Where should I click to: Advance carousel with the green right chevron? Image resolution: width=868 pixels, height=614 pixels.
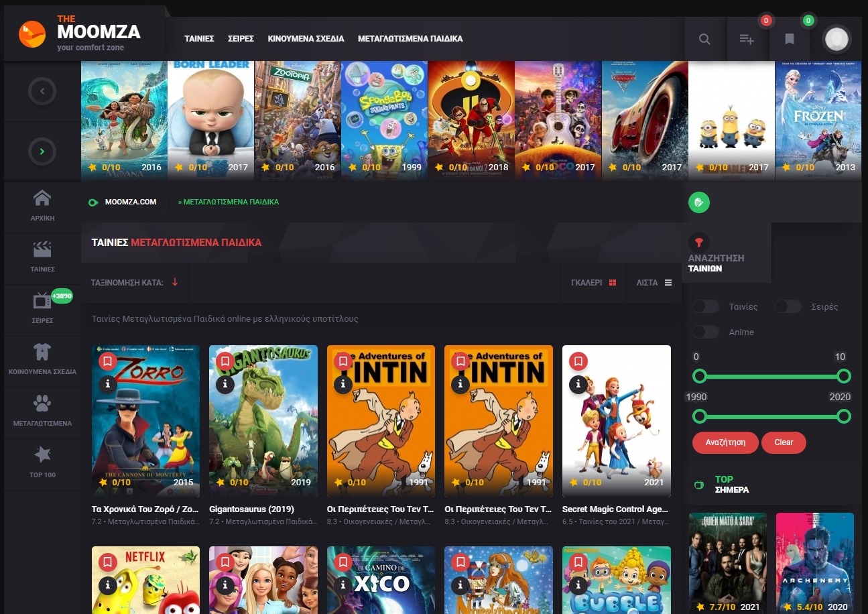[x=42, y=152]
